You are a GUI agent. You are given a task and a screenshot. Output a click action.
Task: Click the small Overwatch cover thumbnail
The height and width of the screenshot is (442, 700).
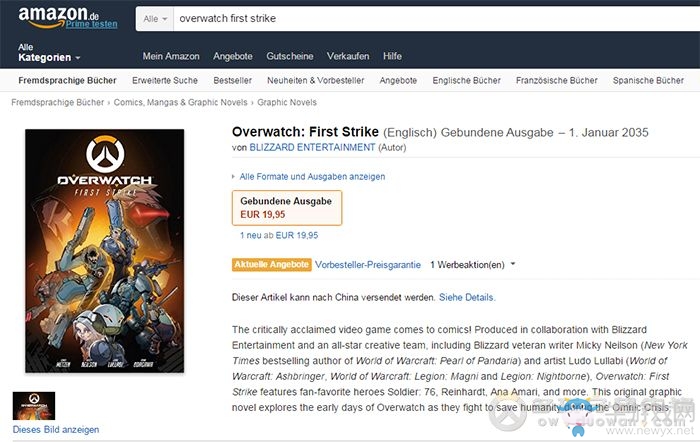34,406
